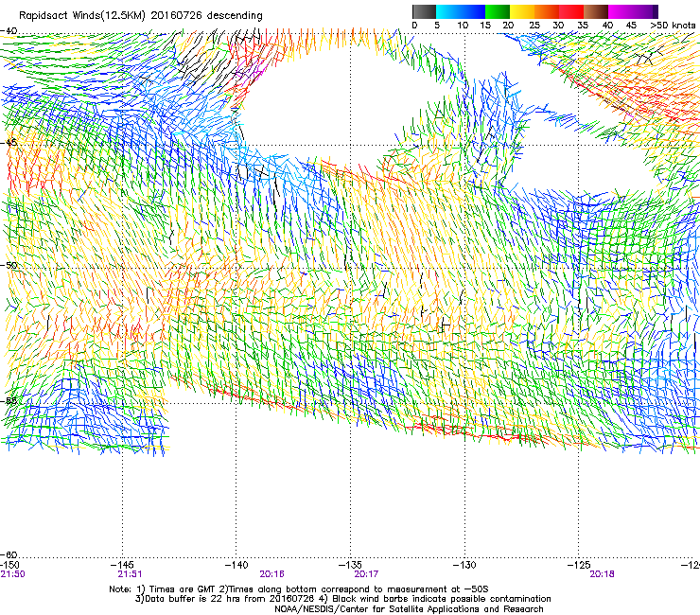
Task: Click the '>50 knots' legend label
Action: [673, 26]
